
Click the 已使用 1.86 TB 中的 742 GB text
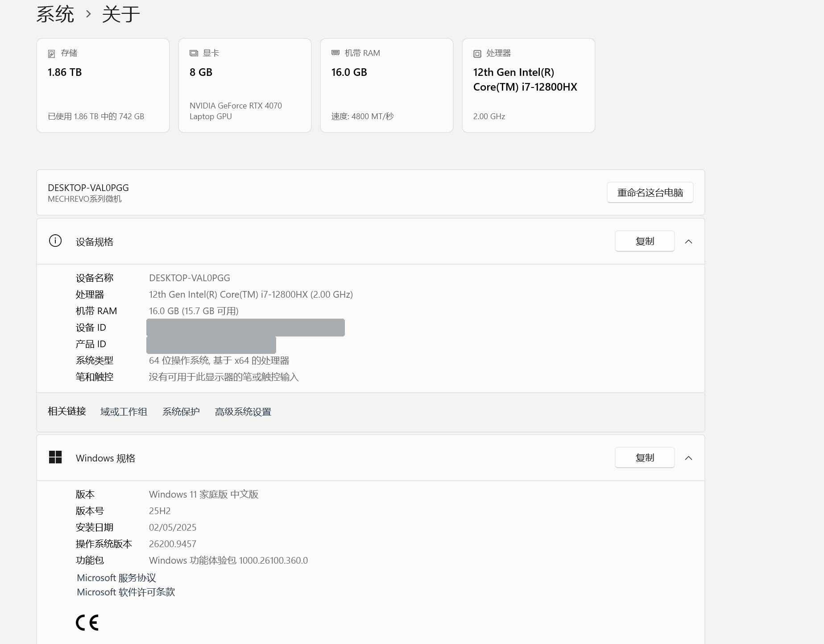coord(96,116)
